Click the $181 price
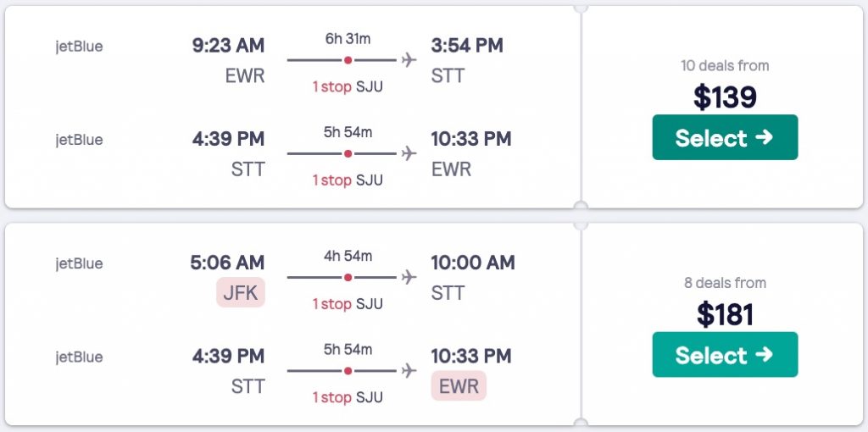The height and width of the screenshot is (432, 868). (725, 314)
